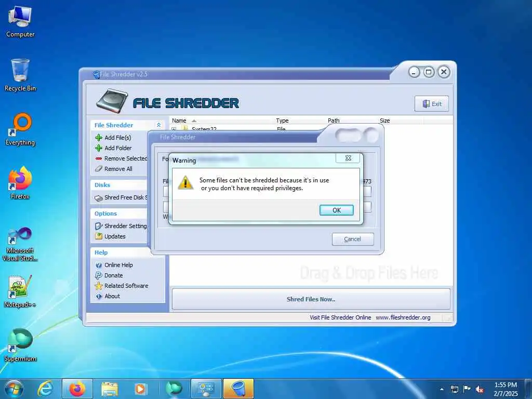
Task: Open www.fileshredder.org link
Action: click(403, 317)
